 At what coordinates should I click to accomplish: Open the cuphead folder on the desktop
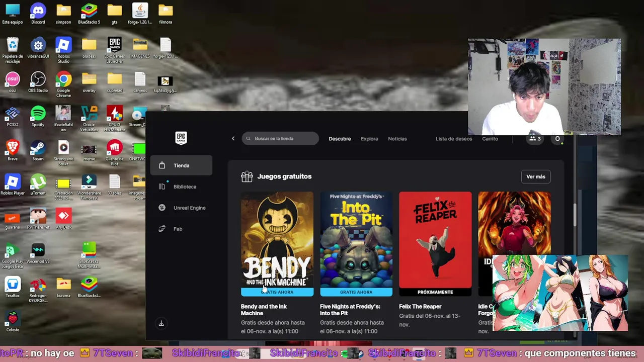[114, 82]
